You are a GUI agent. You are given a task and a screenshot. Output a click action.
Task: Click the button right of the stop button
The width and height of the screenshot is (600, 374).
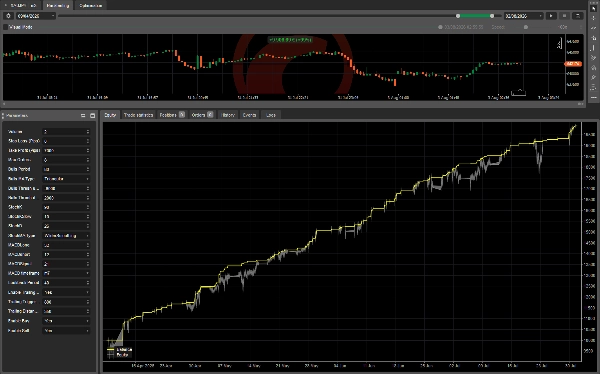pos(577,16)
